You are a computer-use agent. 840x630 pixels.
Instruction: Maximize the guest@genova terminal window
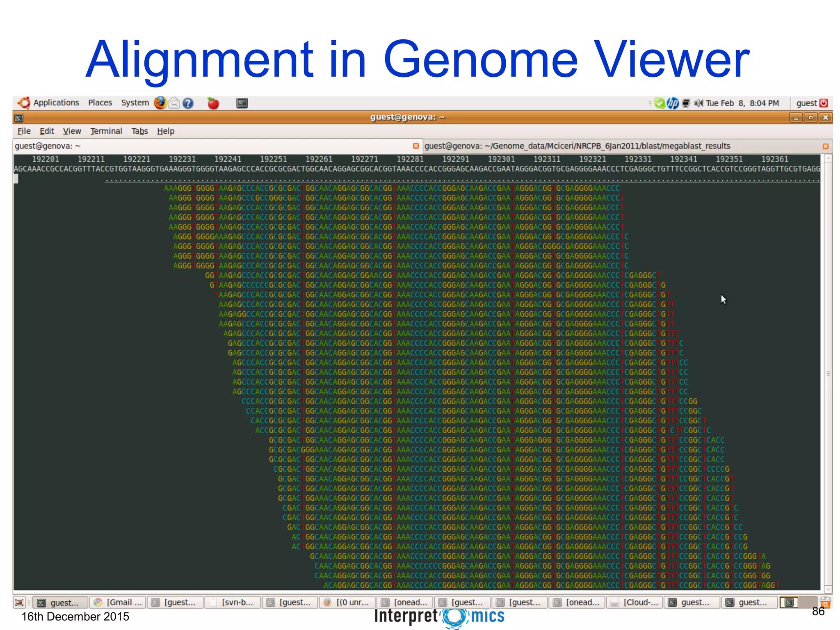(x=810, y=118)
